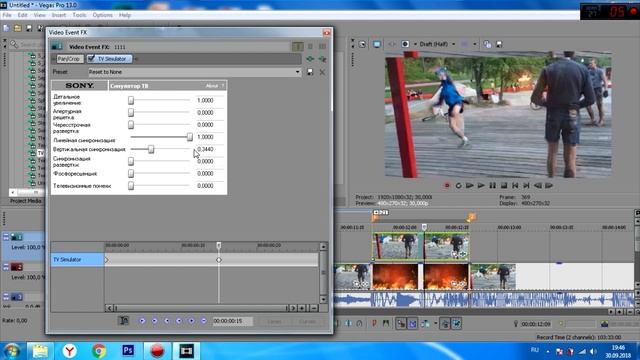Viewport: 640px width, 360px height.
Task: Zoom in the keyframe timeline plus button
Action: (302, 308)
